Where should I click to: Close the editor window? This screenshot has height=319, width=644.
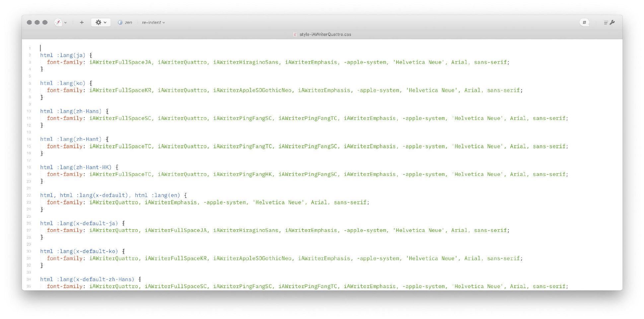[29, 22]
